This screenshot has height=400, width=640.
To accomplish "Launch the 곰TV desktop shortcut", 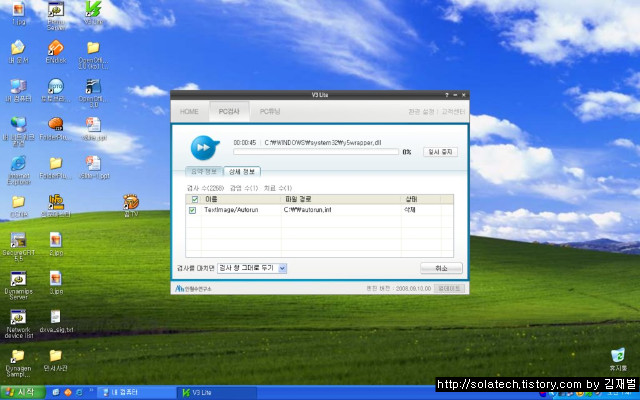I will click(x=131, y=205).
